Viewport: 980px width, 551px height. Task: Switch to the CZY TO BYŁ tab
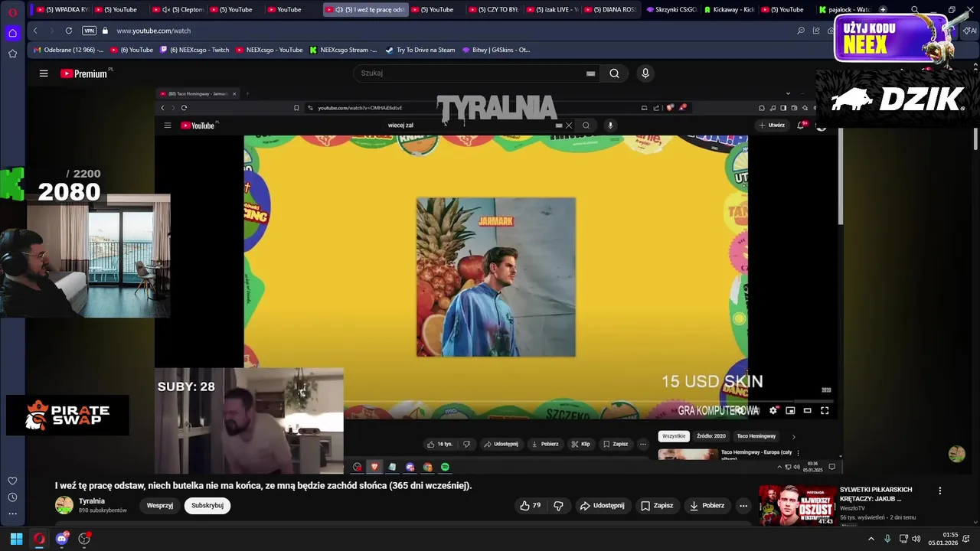[x=495, y=10]
